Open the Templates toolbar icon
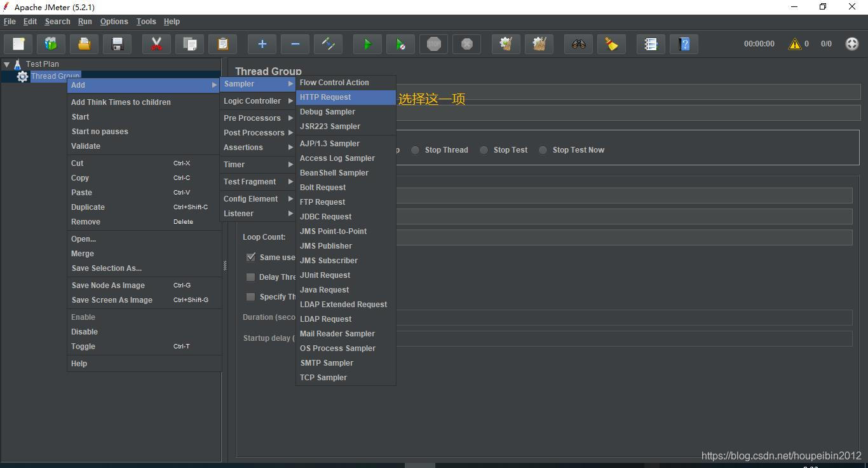Viewport: 868px width, 468px height. tap(51, 44)
